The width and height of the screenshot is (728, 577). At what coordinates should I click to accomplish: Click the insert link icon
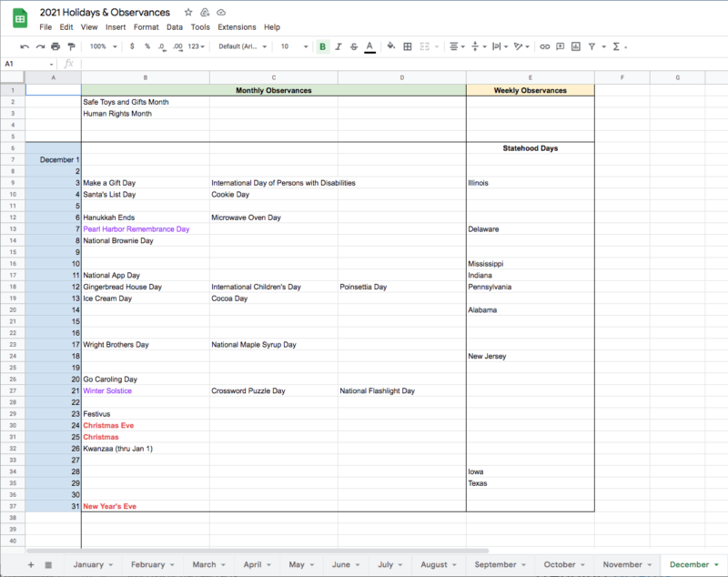click(545, 46)
